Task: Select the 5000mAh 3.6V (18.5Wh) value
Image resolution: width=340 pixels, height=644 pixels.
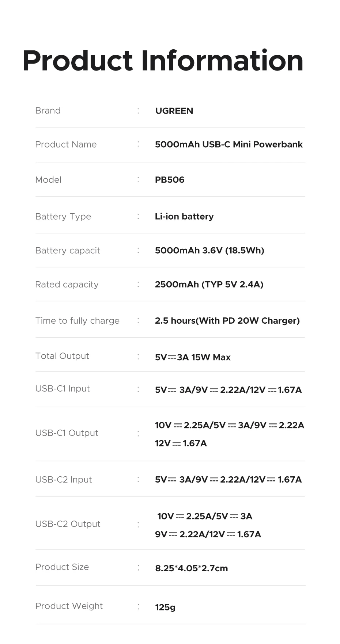Action: coord(209,251)
